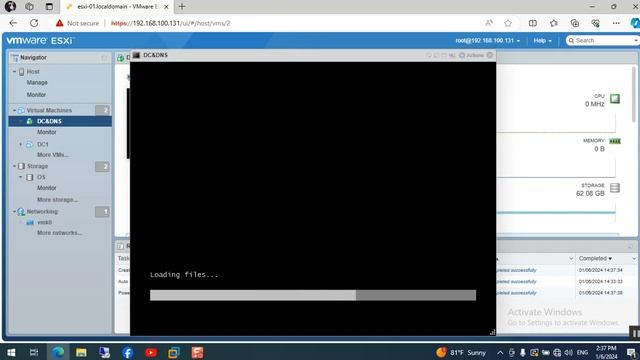
Task: Open the tab actions menu icon
Action: [49, 7]
